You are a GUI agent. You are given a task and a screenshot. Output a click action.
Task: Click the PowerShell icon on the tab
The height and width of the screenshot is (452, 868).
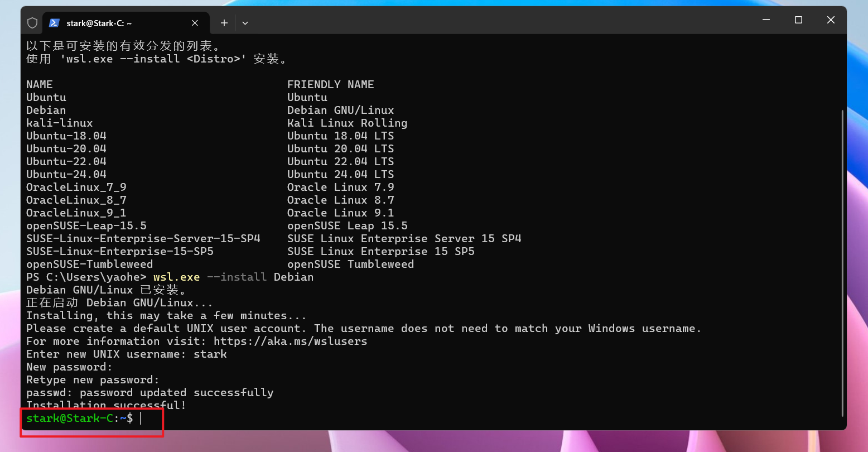(54, 23)
